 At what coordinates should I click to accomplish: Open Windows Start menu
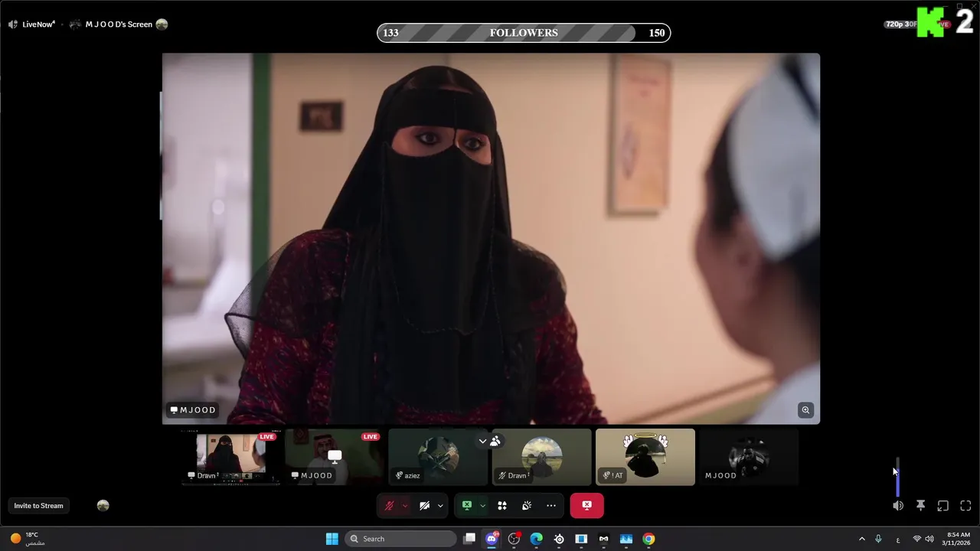(332, 539)
